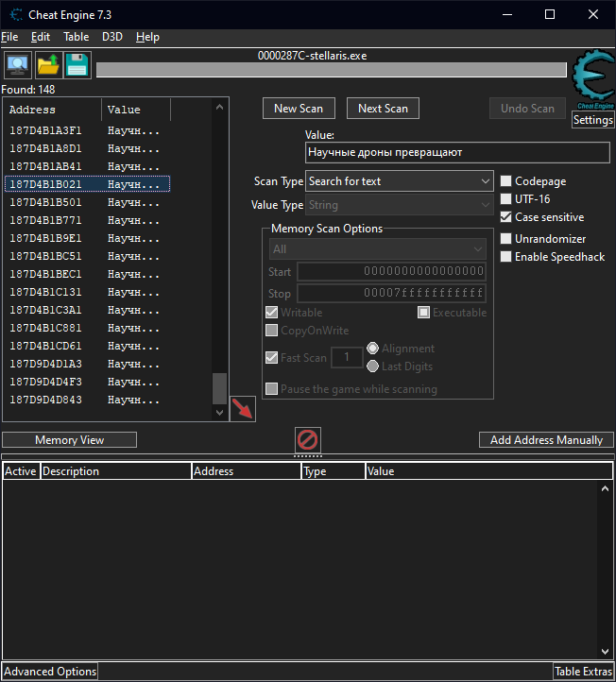The height and width of the screenshot is (682, 616).
Task: Open the Help menu
Action: tap(147, 37)
